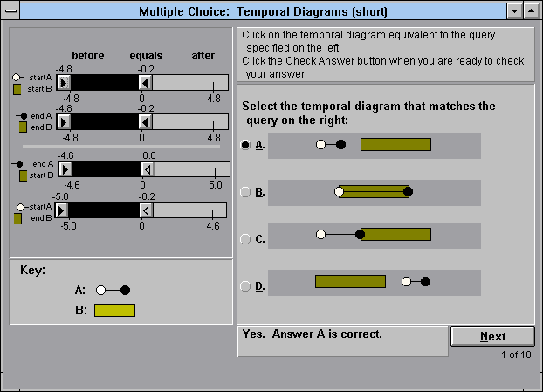Click the 'B.' option label
The width and height of the screenshot is (543, 392).
pos(260,192)
